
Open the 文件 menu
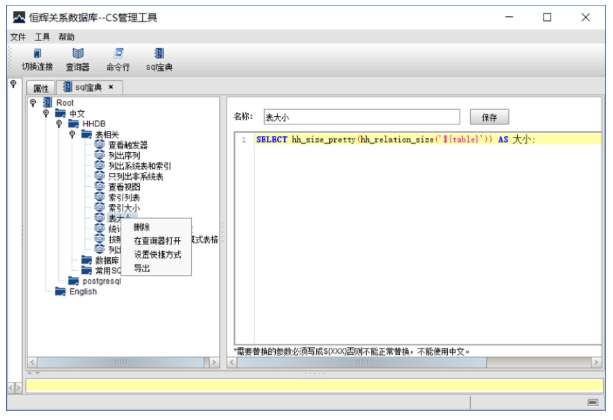(x=18, y=37)
